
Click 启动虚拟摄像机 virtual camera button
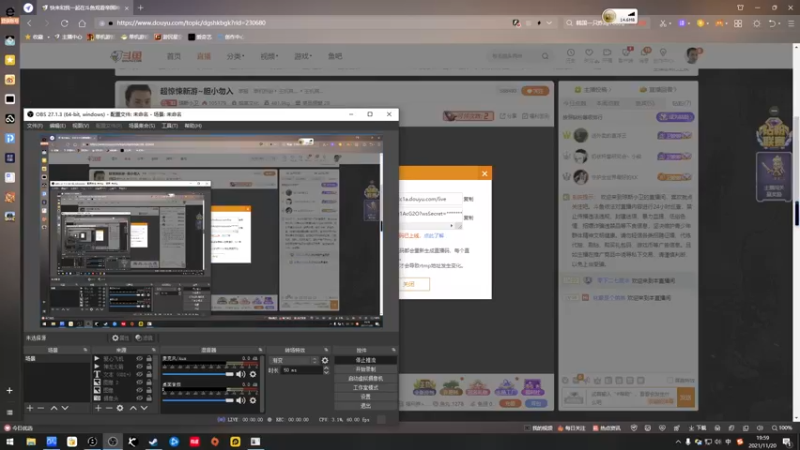click(365, 379)
